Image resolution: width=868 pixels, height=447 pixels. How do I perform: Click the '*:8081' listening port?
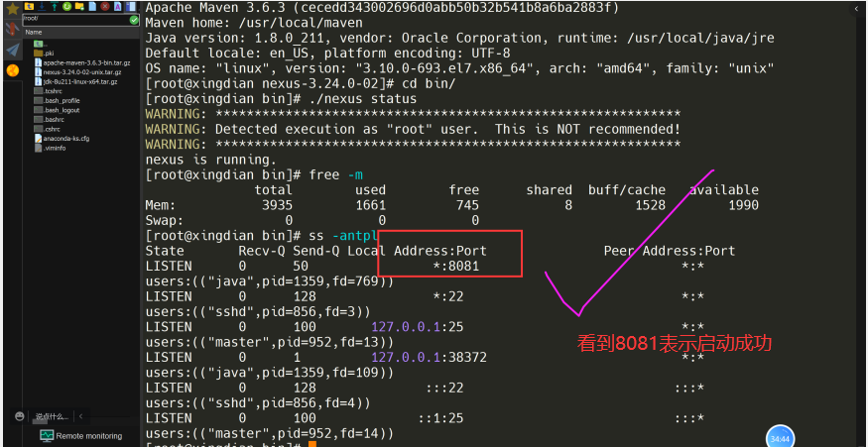(x=455, y=266)
